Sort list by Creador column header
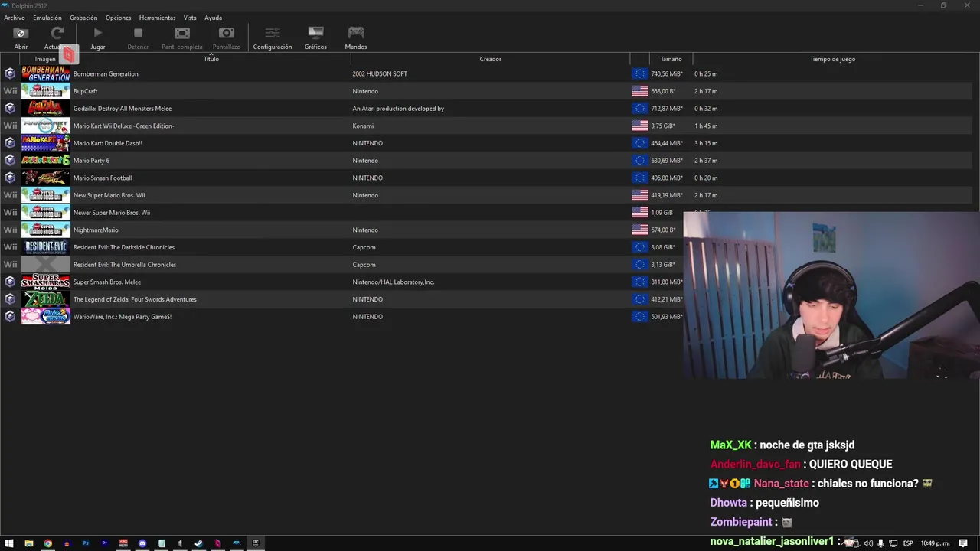Screen dimensions: 980x551 click(x=491, y=59)
